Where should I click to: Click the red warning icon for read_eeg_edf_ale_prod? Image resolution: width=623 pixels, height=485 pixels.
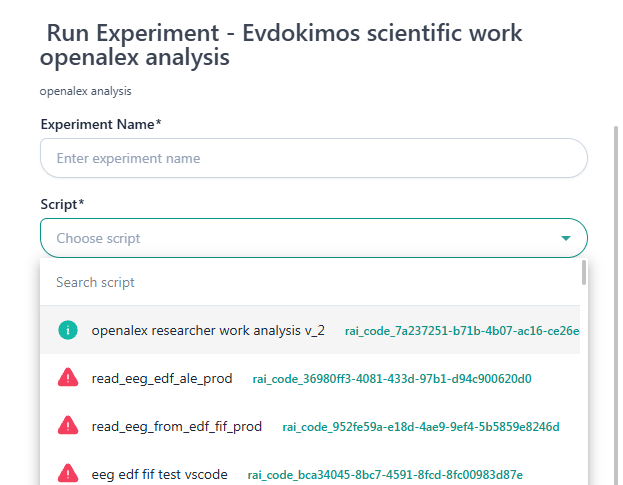click(x=68, y=378)
